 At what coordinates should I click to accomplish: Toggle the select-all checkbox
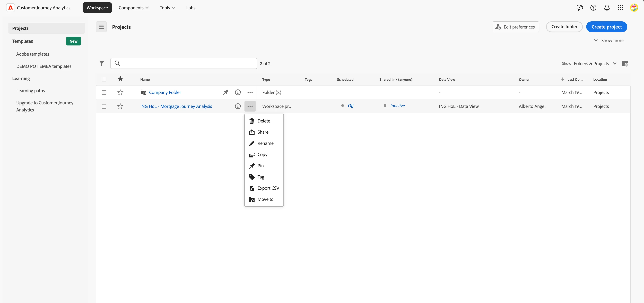[x=104, y=79]
